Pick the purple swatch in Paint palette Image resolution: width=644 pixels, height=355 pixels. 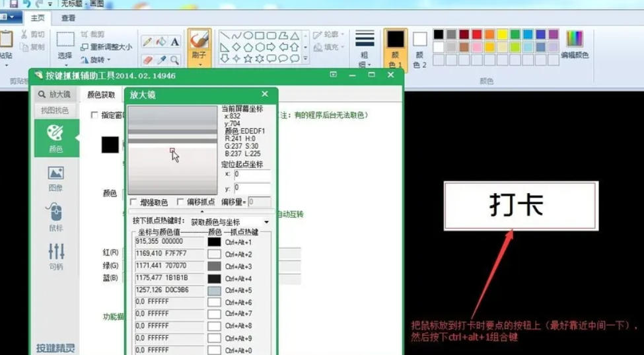coord(554,34)
